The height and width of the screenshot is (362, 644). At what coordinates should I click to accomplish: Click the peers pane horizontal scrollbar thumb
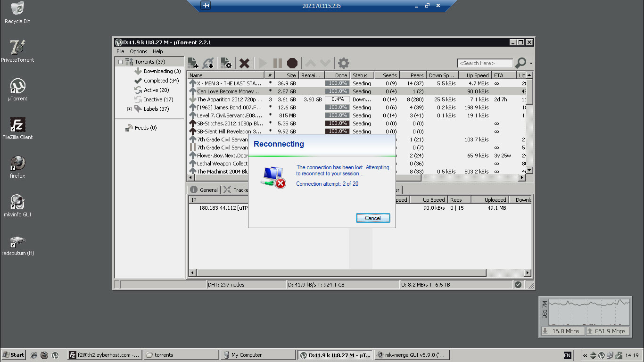pos(341,273)
